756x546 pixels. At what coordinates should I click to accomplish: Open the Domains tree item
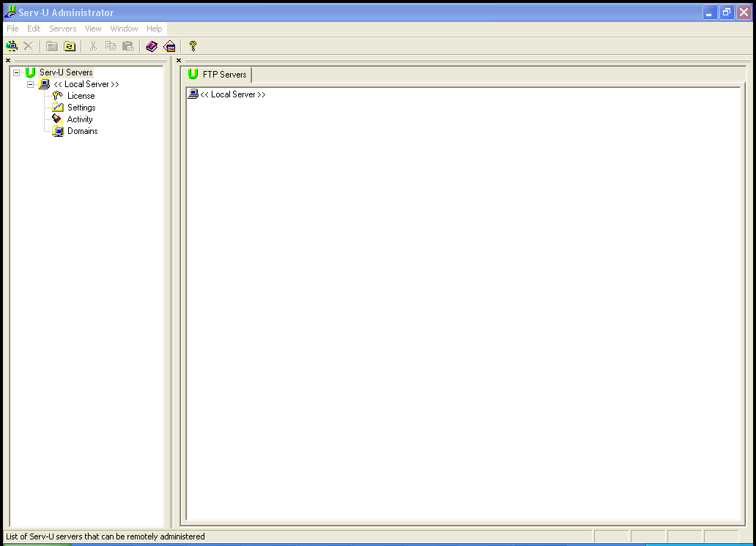click(83, 131)
